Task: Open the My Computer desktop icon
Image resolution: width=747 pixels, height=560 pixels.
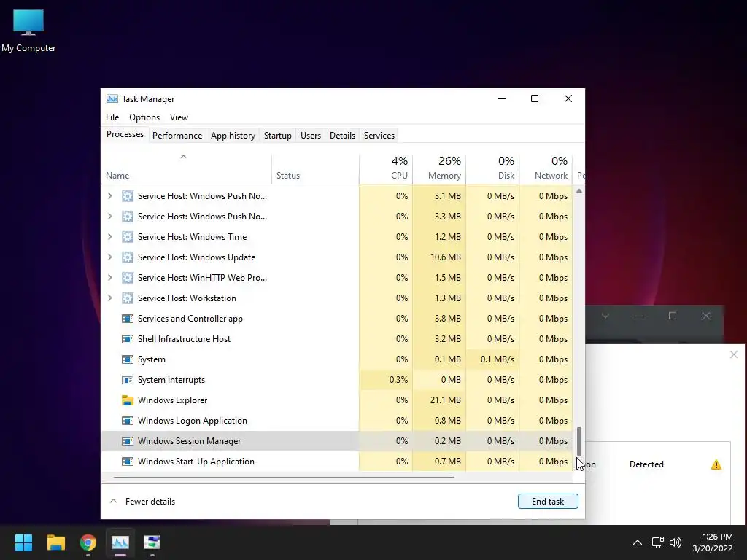Action: click(28, 29)
